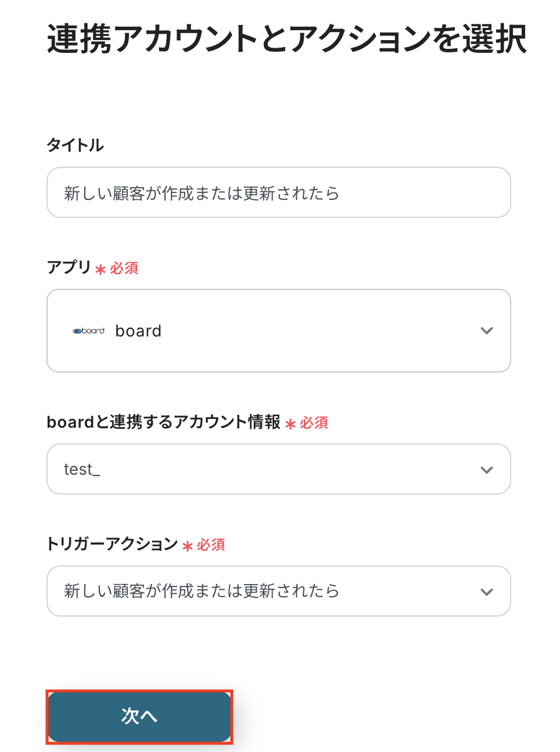This screenshot has width=560, height=752.
Task: Click the boardと連携するアカウント情報 label
Action: (x=163, y=422)
